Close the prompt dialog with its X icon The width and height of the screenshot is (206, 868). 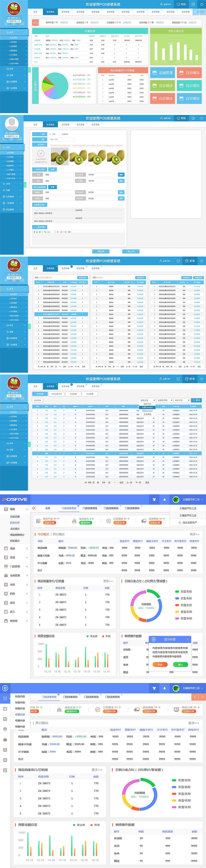pyautogui.click(x=188, y=640)
